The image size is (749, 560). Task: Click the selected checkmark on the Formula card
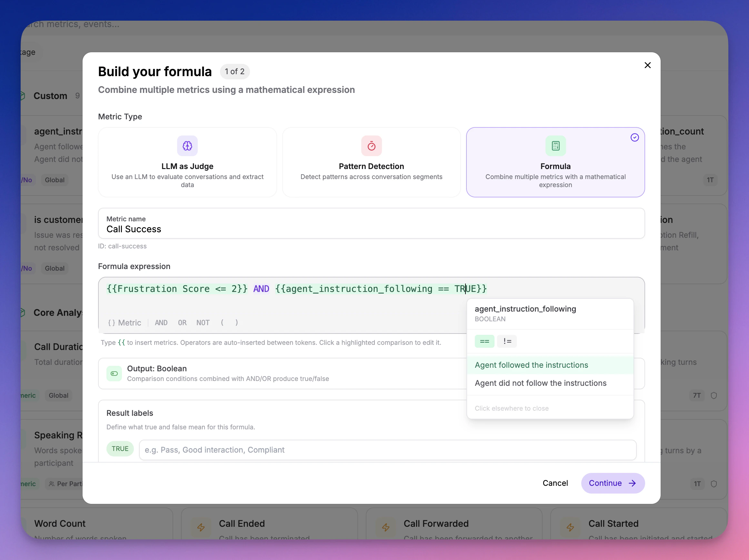pyautogui.click(x=634, y=137)
